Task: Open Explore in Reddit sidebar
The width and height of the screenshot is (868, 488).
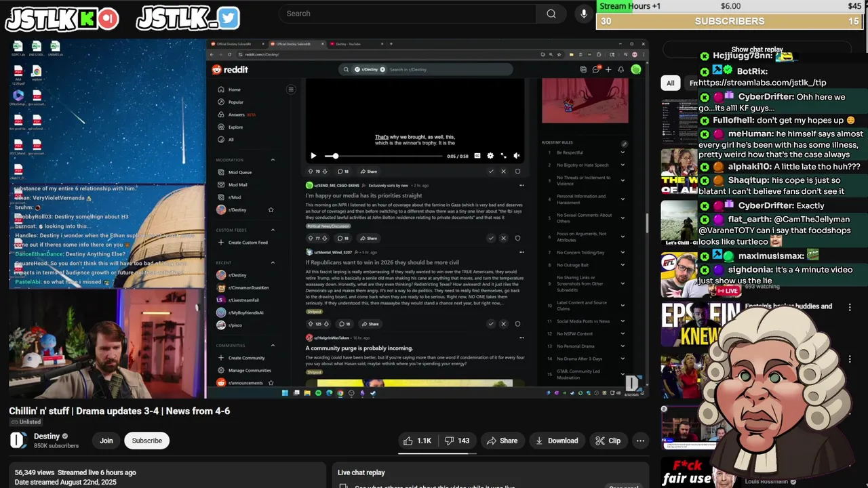Action: [230, 127]
